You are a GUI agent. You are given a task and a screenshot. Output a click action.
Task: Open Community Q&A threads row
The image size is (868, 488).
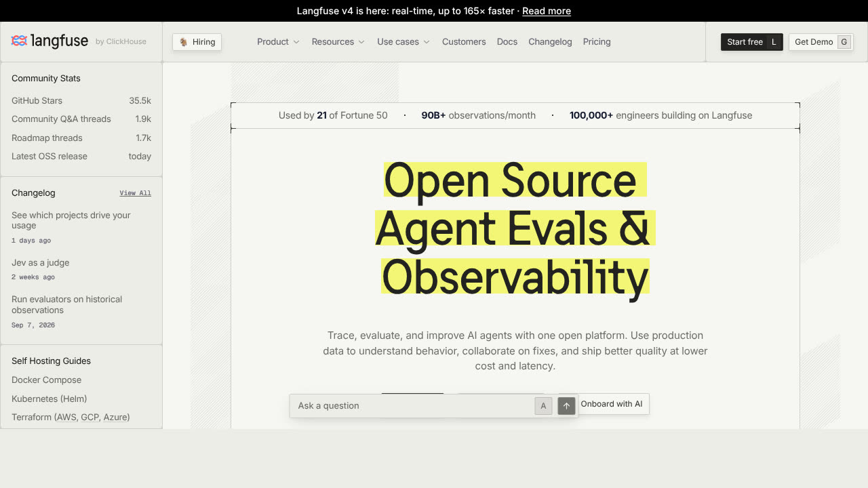point(81,119)
